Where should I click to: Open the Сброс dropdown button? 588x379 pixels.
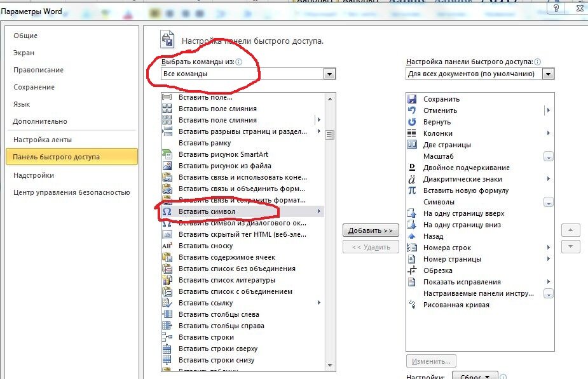coord(475,376)
